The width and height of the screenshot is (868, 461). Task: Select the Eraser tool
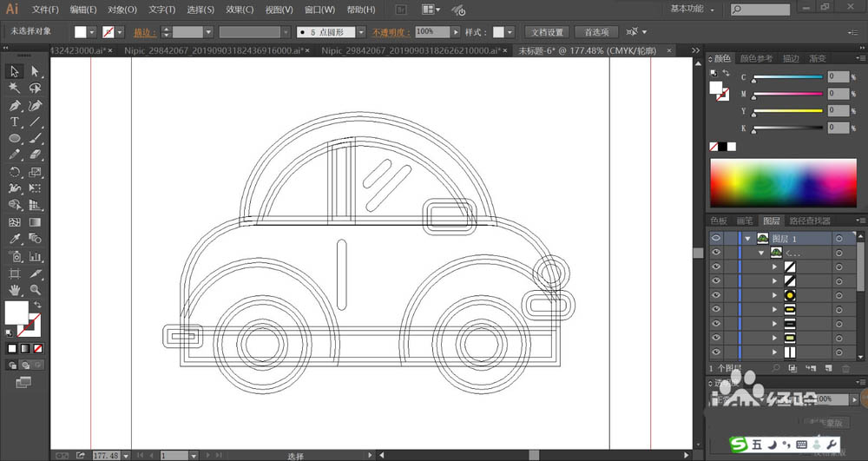pos(35,155)
